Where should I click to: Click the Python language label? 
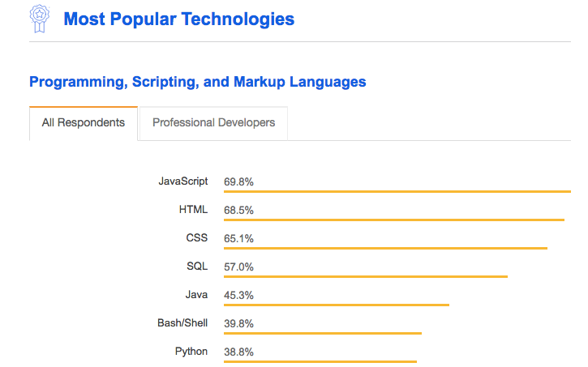pyautogui.click(x=191, y=352)
